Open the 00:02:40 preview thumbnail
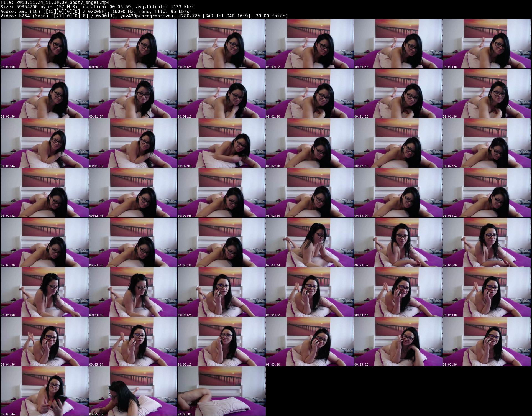 [133, 193]
